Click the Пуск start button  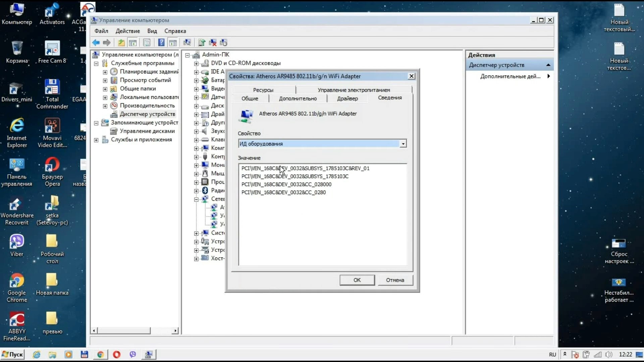13,354
